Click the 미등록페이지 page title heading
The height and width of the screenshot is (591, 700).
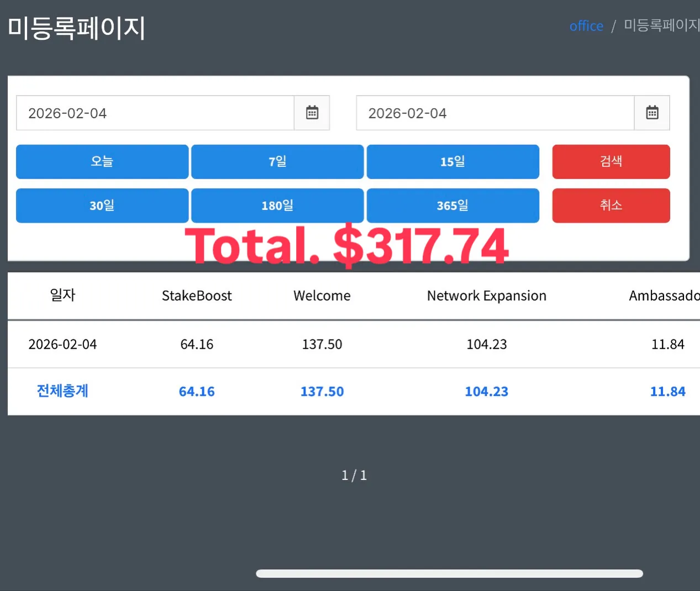pyautogui.click(x=77, y=28)
